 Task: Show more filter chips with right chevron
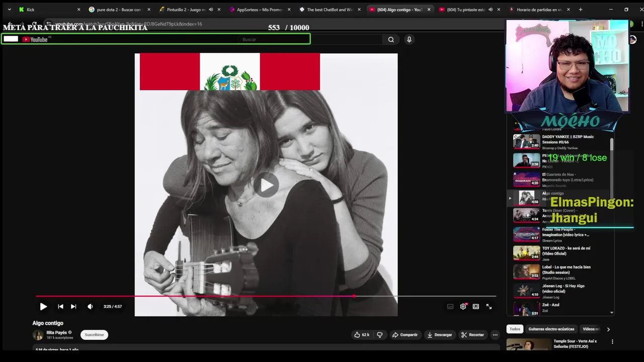point(608,329)
